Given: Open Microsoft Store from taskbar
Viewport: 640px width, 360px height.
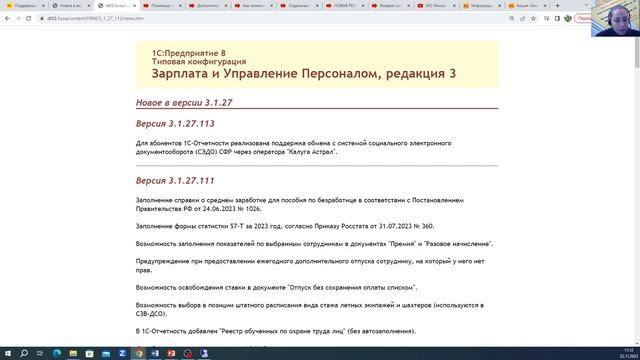Looking at the screenshot, I should pyautogui.click(x=89, y=353).
